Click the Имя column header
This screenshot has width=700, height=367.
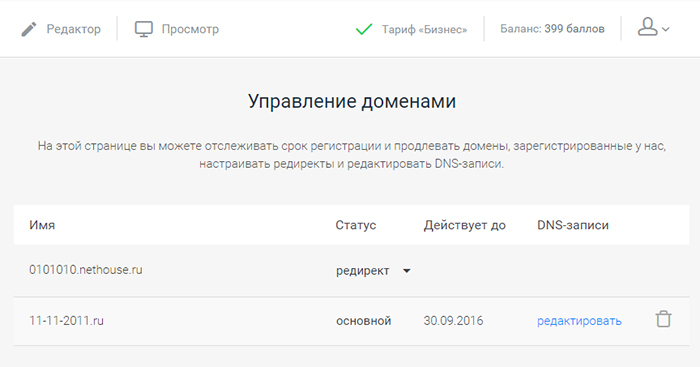point(42,225)
